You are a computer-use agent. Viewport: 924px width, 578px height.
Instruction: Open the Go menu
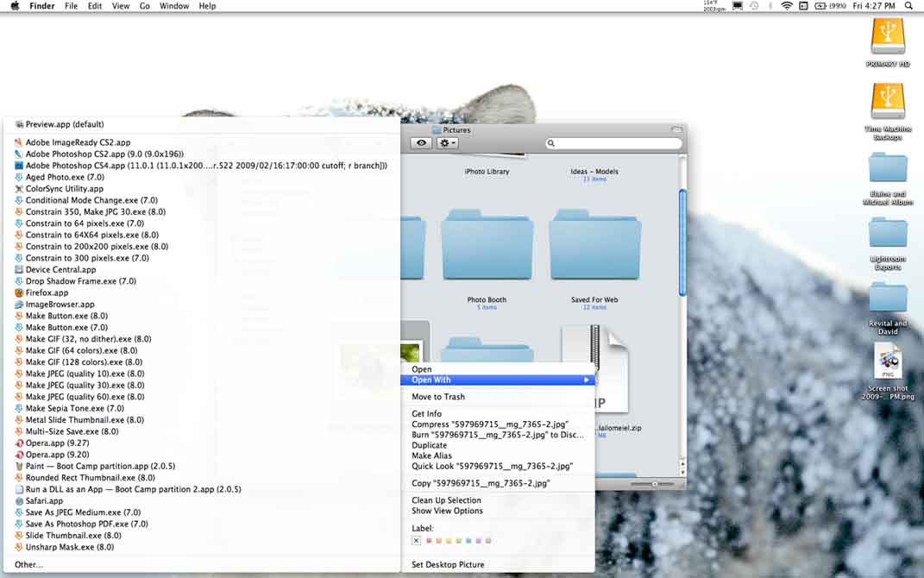(x=145, y=6)
